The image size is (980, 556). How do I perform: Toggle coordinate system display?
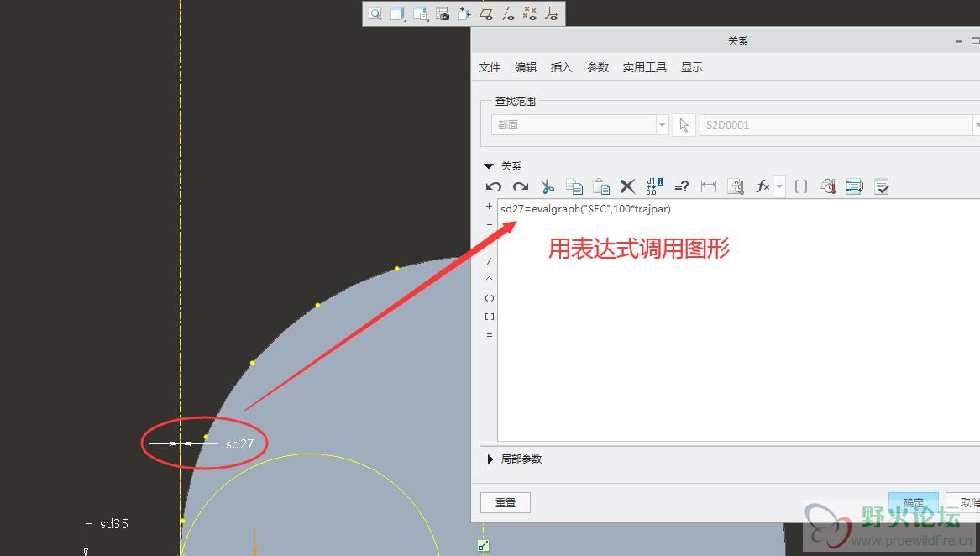(x=551, y=13)
